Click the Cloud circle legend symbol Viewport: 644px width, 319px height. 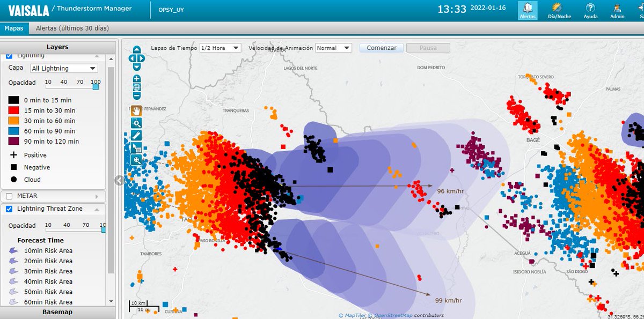point(13,180)
